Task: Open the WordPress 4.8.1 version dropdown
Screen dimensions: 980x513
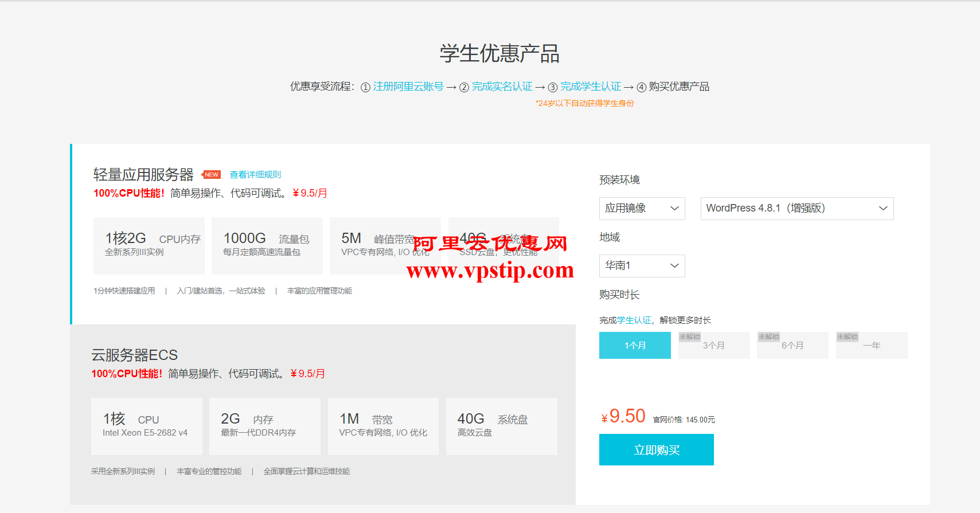Action: (797, 209)
